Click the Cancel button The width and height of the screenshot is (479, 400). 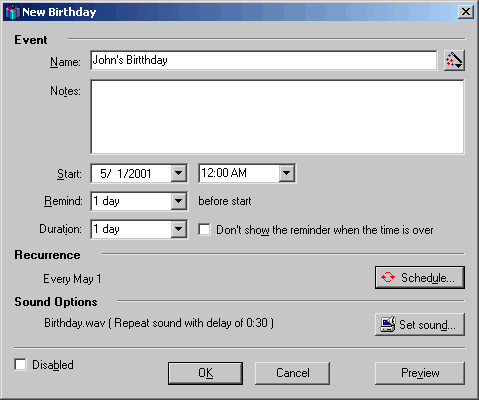click(293, 373)
